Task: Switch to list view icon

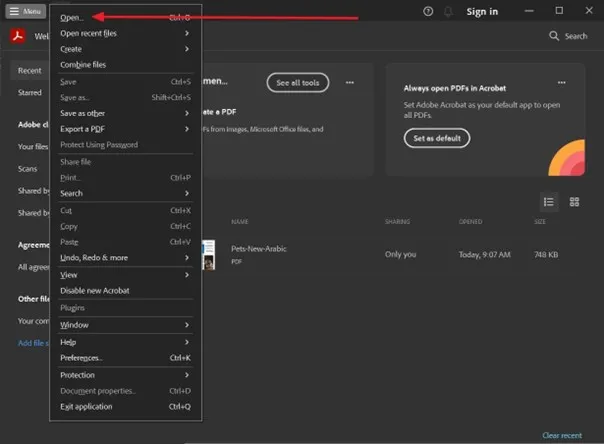Action: click(x=548, y=201)
